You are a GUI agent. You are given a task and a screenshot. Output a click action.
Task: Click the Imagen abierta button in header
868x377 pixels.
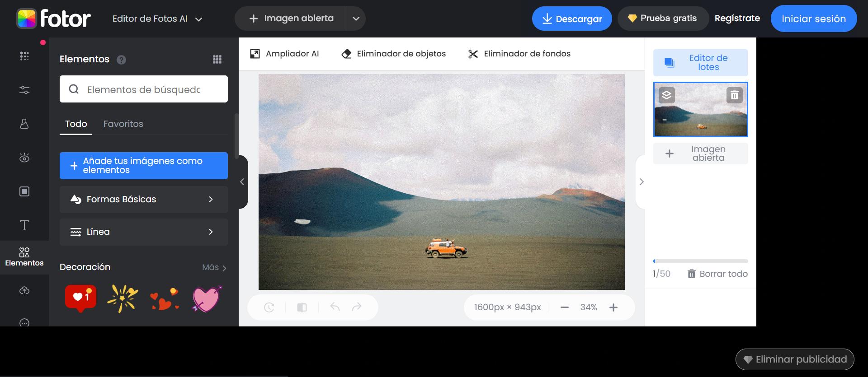click(x=291, y=19)
